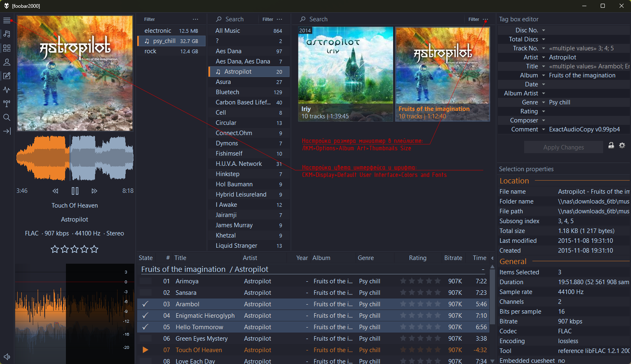The image size is (631, 364).
Task: Select artist H.U.V.A. Network
Action: point(249,164)
